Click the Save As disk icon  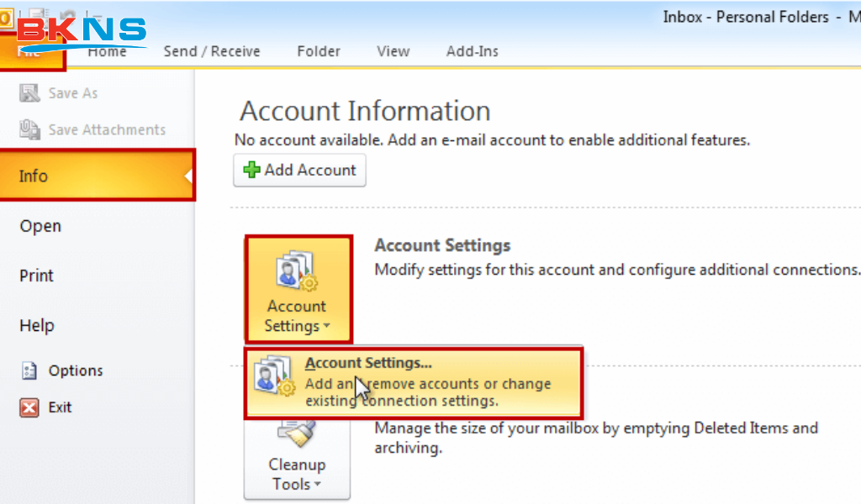point(30,93)
